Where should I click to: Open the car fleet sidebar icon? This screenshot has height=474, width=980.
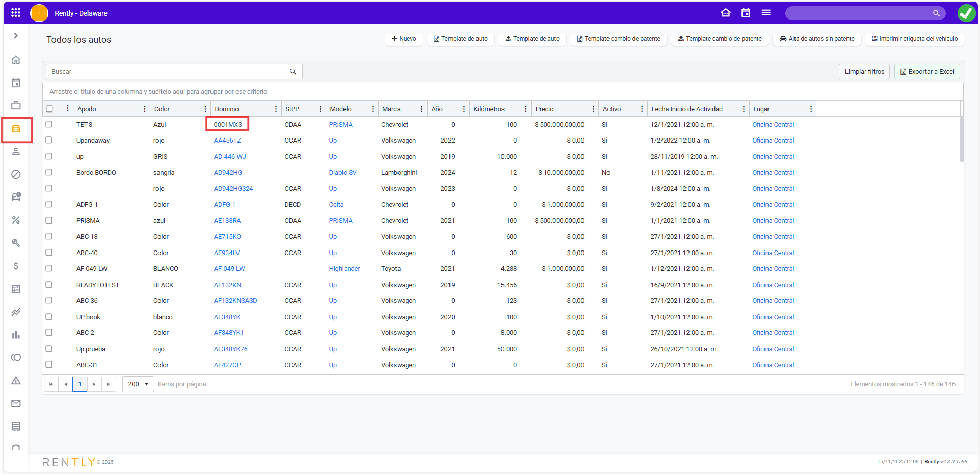click(x=16, y=129)
